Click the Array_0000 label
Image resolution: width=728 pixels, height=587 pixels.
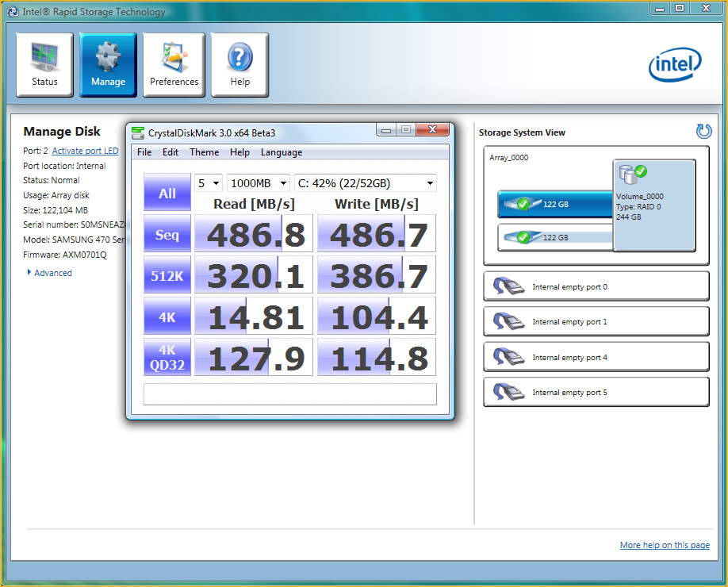tap(508, 158)
